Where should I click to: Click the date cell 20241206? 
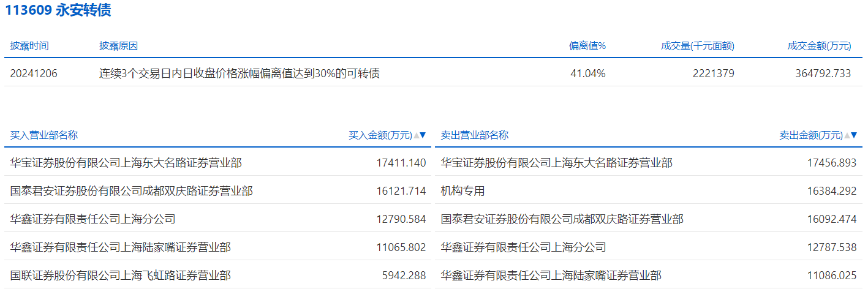pos(33,73)
